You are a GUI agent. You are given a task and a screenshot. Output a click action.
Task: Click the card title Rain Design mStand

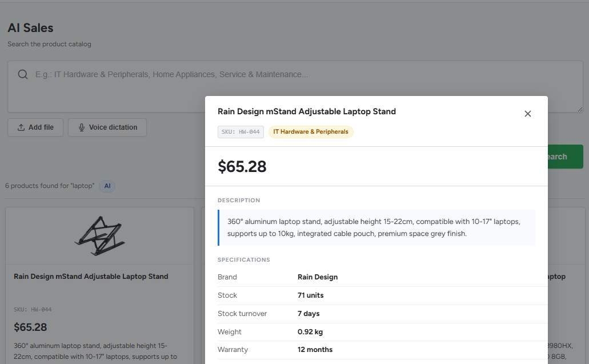(x=91, y=277)
